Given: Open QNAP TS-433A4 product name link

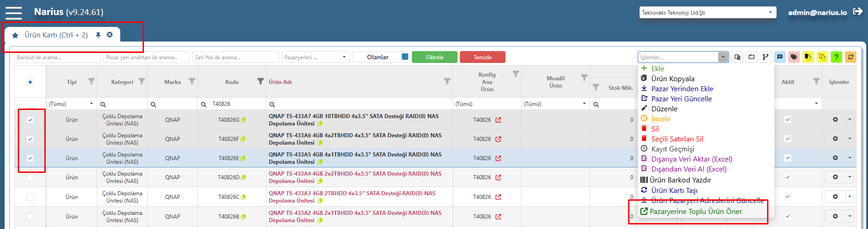Looking at the screenshot, I should pyautogui.click(x=355, y=177).
